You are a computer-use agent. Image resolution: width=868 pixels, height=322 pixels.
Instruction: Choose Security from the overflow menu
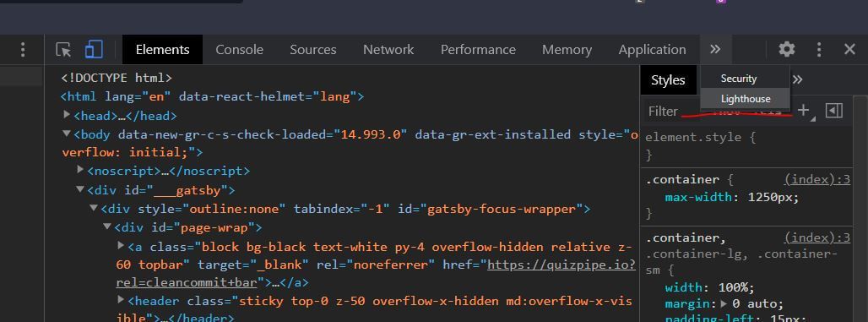[x=745, y=79]
